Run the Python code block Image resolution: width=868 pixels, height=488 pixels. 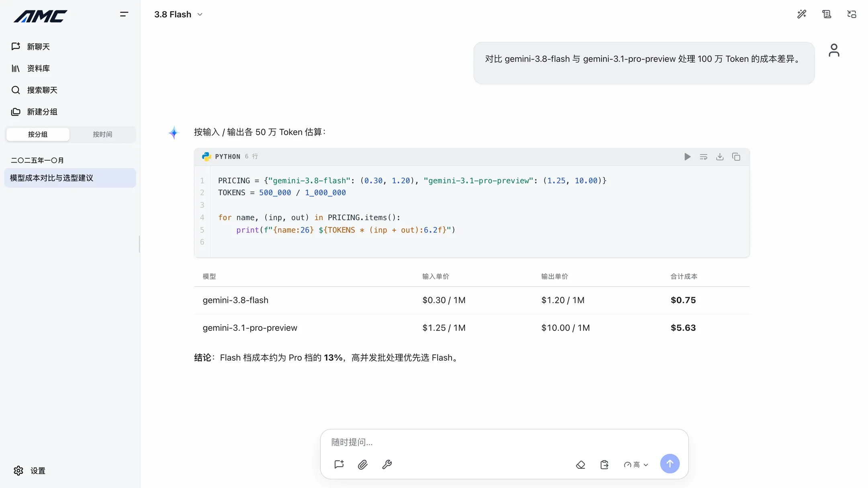click(687, 157)
